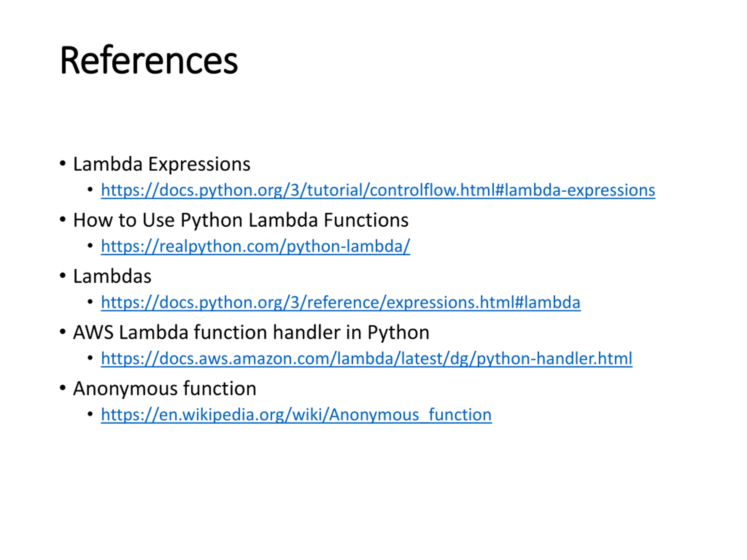Click the References slide title

coord(149,60)
